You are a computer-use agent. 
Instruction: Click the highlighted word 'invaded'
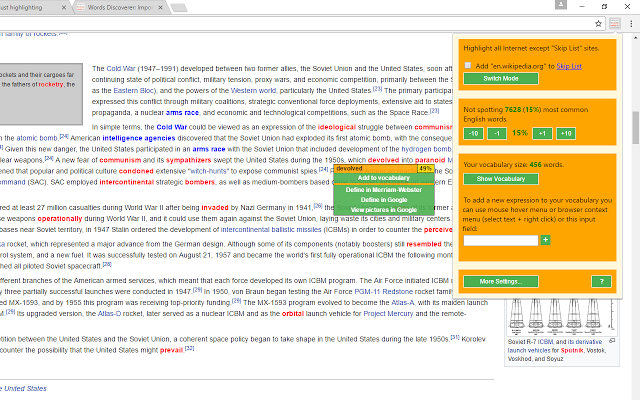(215, 208)
